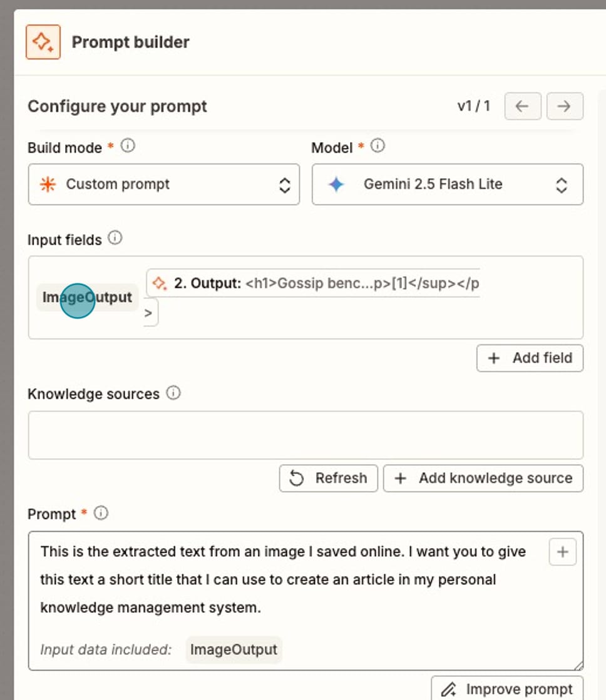Click the Improve prompt button
This screenshot has width=606, height=700.
tap(507, 689)
